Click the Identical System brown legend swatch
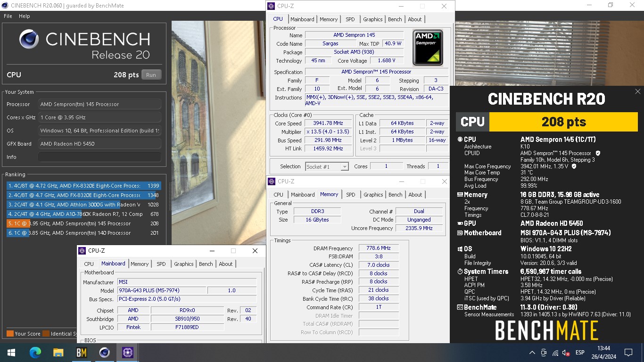Image resolution: width=644 pixels, height=362 pixels. tap(46, 334)
